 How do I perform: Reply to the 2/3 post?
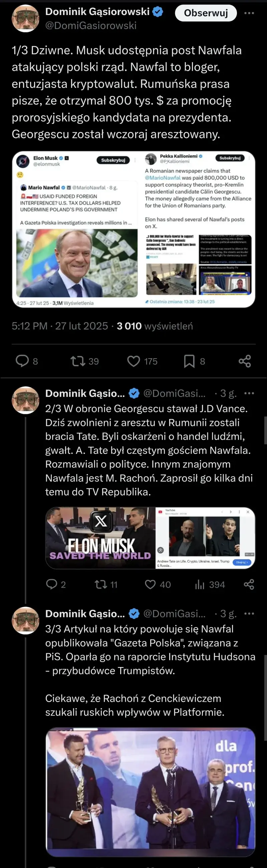51,584
